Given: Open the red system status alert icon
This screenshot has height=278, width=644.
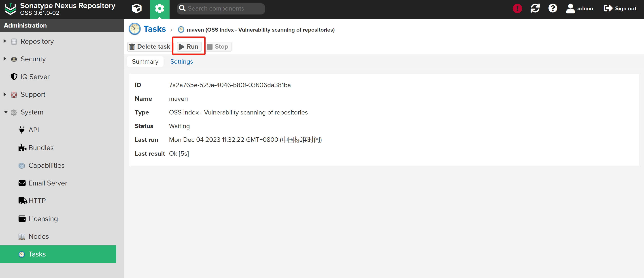Looking at the screenshot, I should pyautogui.click(x=517, y=9).
